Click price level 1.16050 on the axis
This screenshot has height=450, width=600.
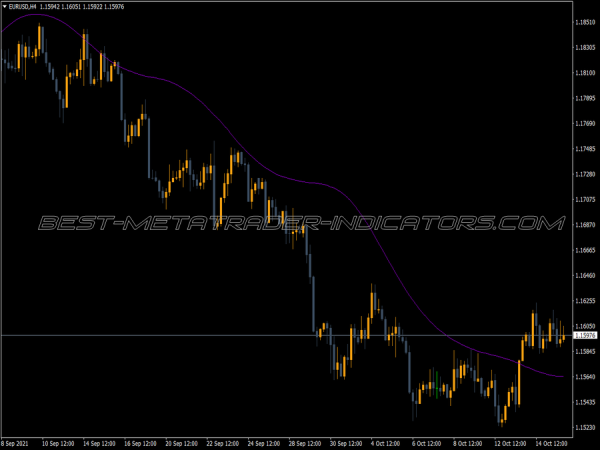click(x=585, y=326)
